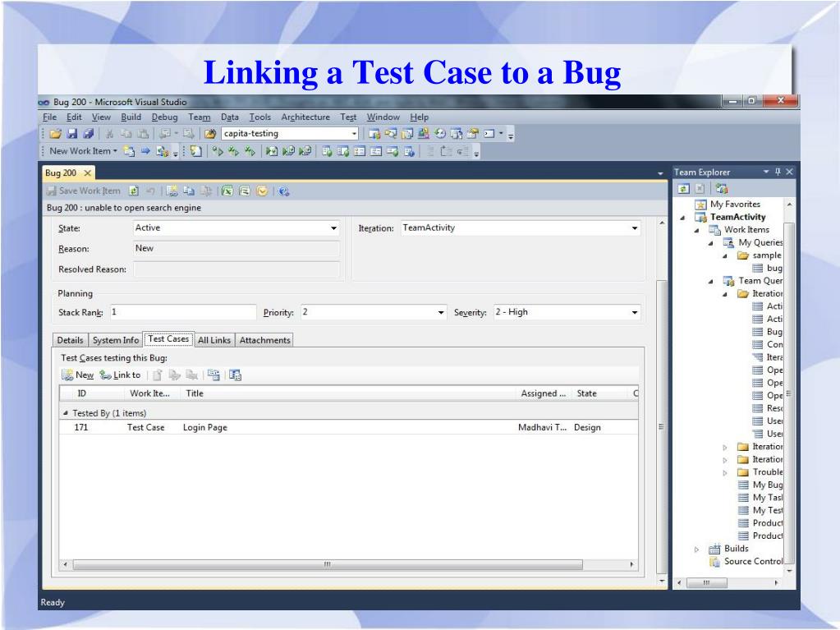The height and width of the screenshot is (630, 840).
Task: Switch to the System Info tab
Action: coord(116,340)
